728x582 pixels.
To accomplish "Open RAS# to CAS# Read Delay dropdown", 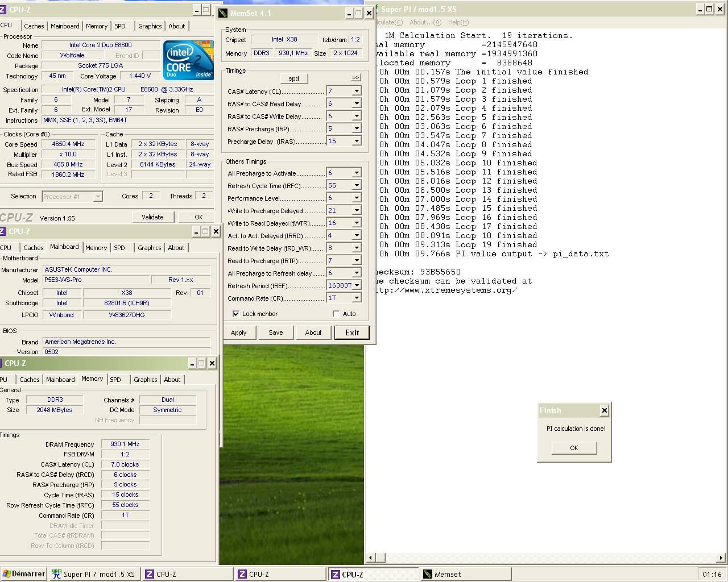I will (x=357, y=103).
